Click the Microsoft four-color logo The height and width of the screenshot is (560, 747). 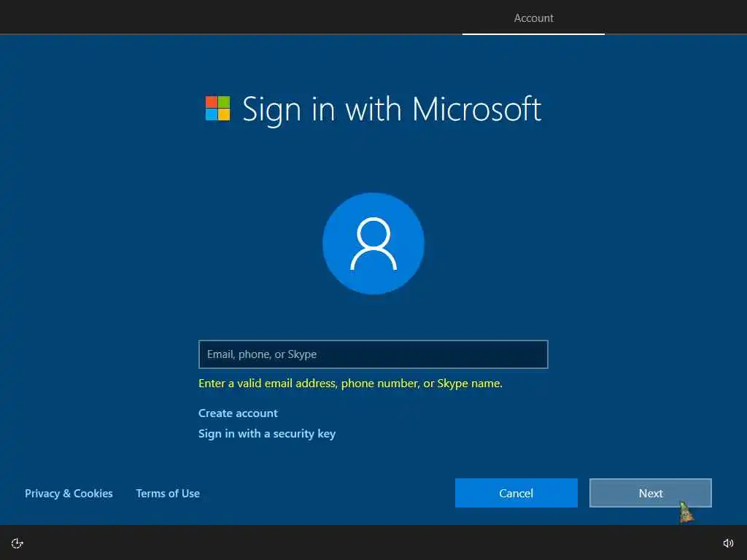217,108
